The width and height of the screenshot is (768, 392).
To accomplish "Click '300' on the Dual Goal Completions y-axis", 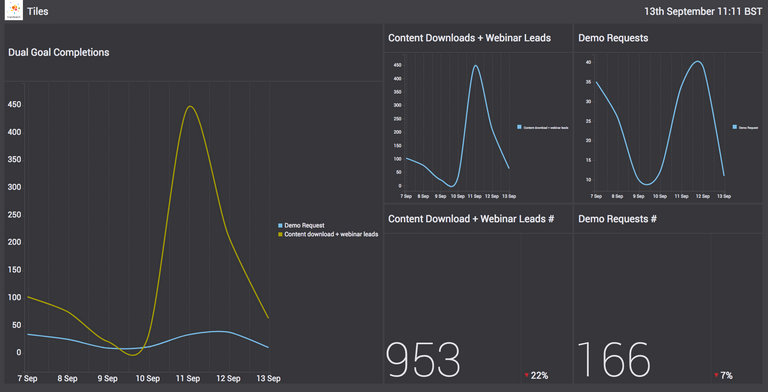I will click(15, 187).
